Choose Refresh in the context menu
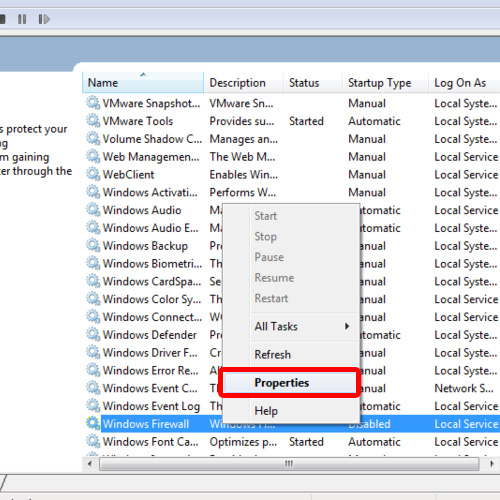The height and width of the screenshot is (500, 500). pyautogui.click(x=289, y=354)
